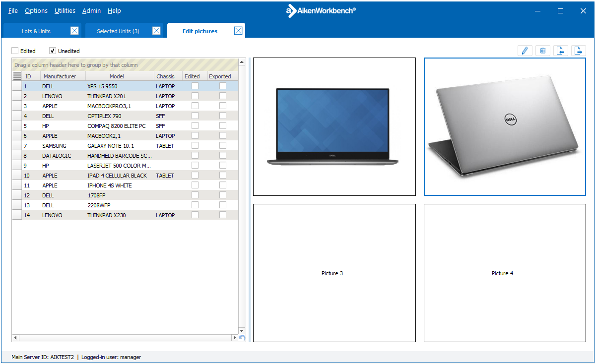595x364 pixels.
Task: Click the trash delete picture icon
Action: pos(542,51)
